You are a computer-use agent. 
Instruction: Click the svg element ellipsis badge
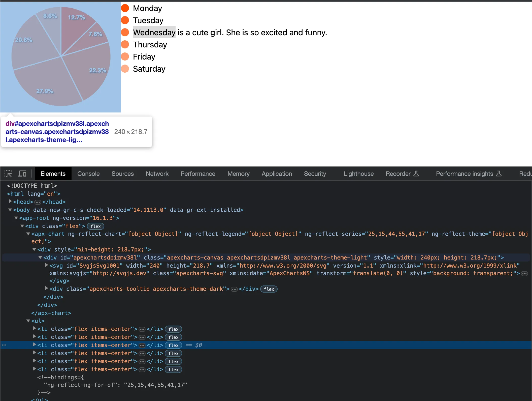tap(524, 274)
